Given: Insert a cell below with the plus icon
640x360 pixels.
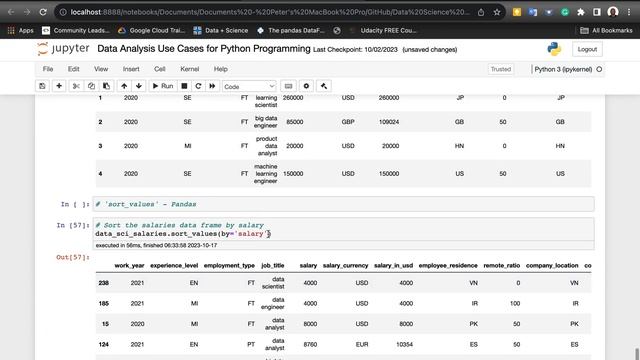Looking at the screenshot, I should [59, 86].
